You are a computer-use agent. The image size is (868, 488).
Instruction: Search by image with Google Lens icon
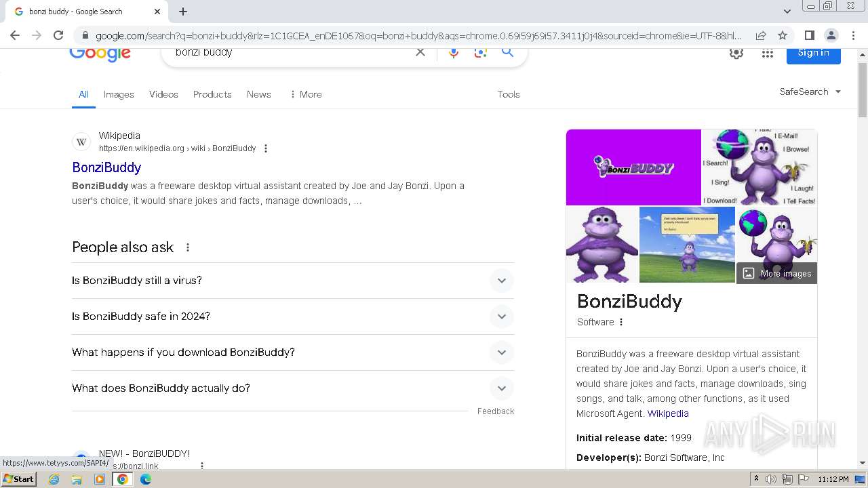[x=481, y=53]
